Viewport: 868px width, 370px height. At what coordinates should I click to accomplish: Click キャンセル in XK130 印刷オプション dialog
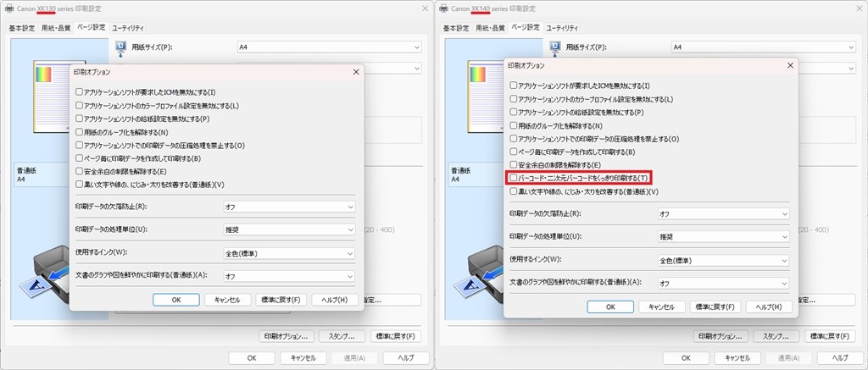pos(227,299)
